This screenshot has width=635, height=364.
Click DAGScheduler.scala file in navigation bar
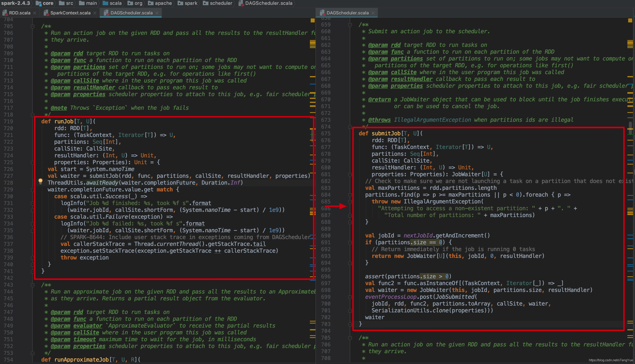[265, 3]
